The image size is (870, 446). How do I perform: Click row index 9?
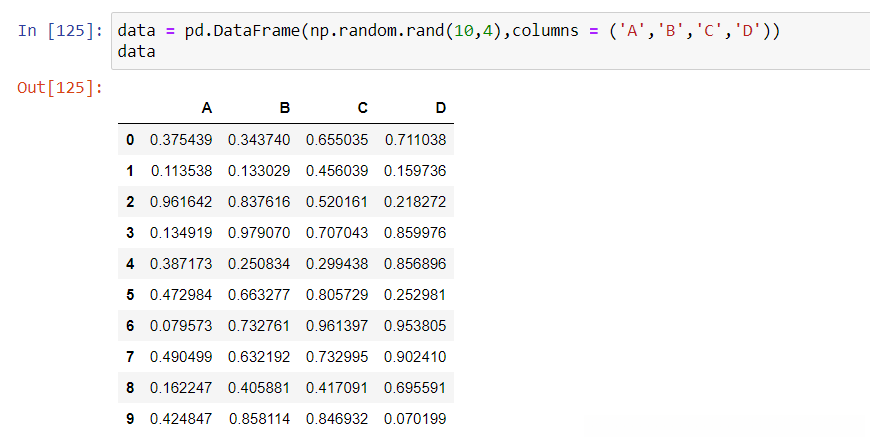[130, 419]
